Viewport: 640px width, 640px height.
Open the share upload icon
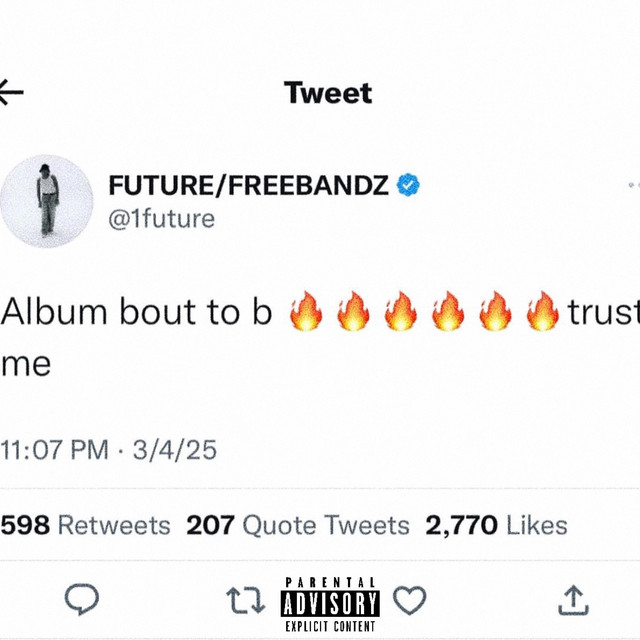(x=573, y=600)
